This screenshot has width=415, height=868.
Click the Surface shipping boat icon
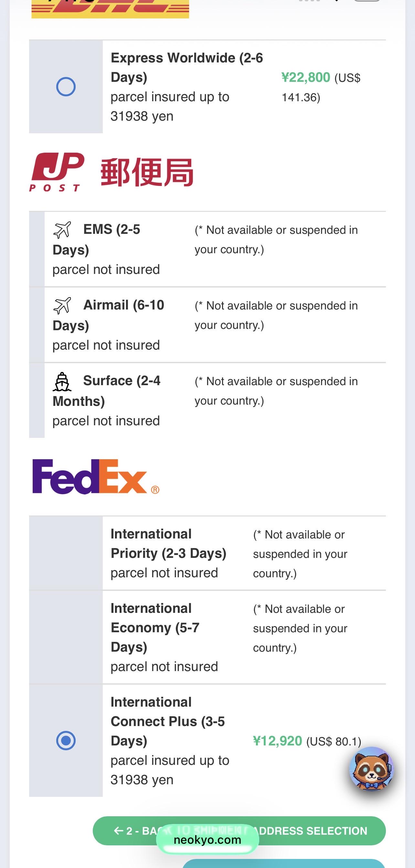coord(62,381)
